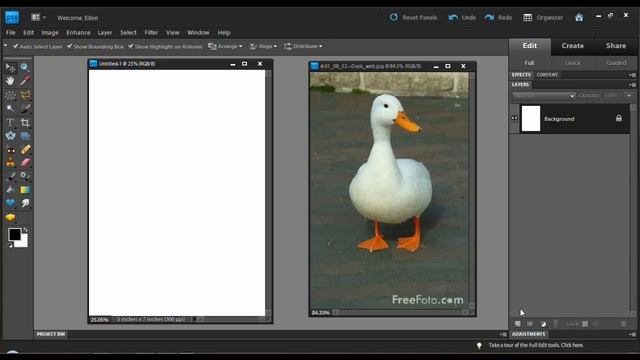Open the Adjustments panel options menu

[x=632, y=334]
